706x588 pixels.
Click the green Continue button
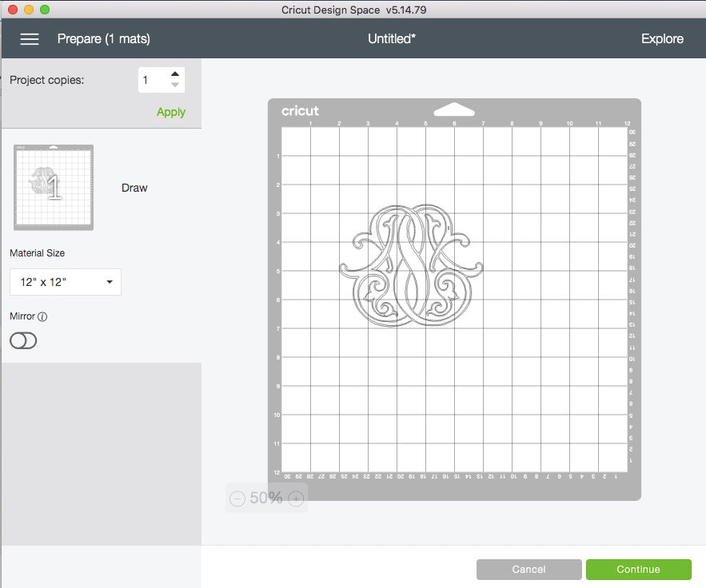639,570
